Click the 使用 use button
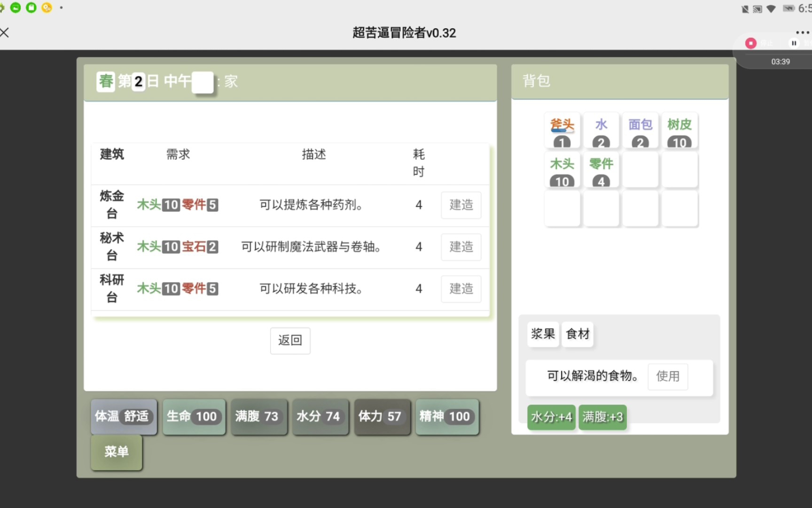Screen dimensions: 812x508 (x=668, y=376)
